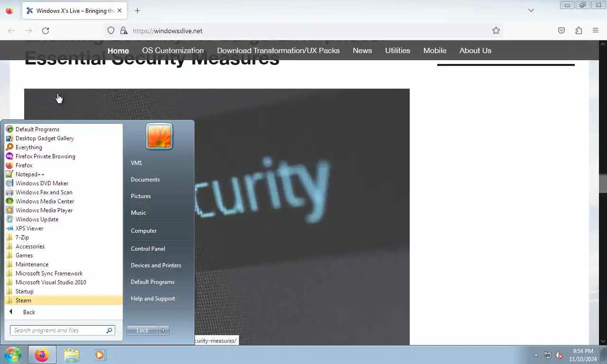Click the Search programs and files box

tap(62, 330)
